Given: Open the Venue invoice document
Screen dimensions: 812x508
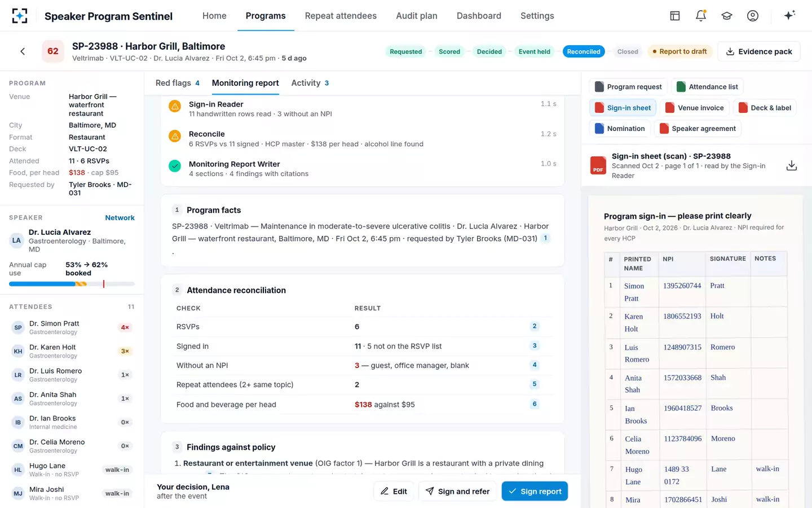Looking at the screenshot, I should [695, 108].
